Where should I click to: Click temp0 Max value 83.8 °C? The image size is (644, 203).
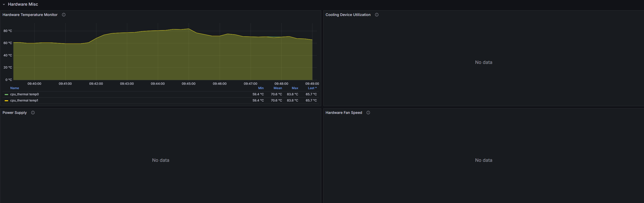coord(292,94)
